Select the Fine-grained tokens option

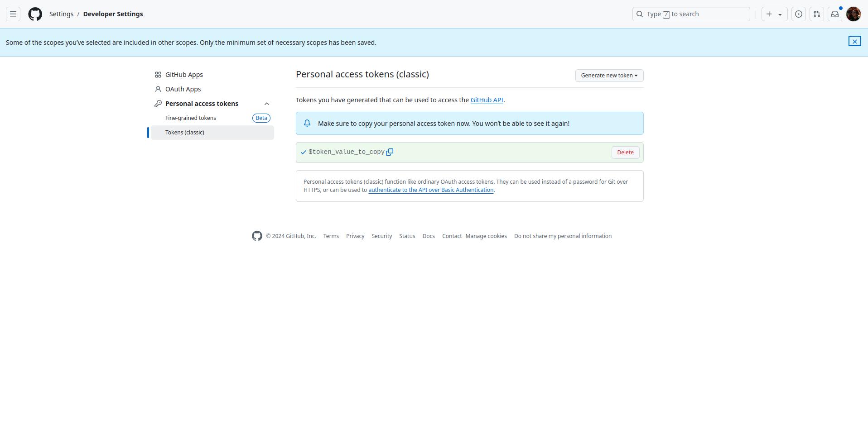click(x=190, y=118)
